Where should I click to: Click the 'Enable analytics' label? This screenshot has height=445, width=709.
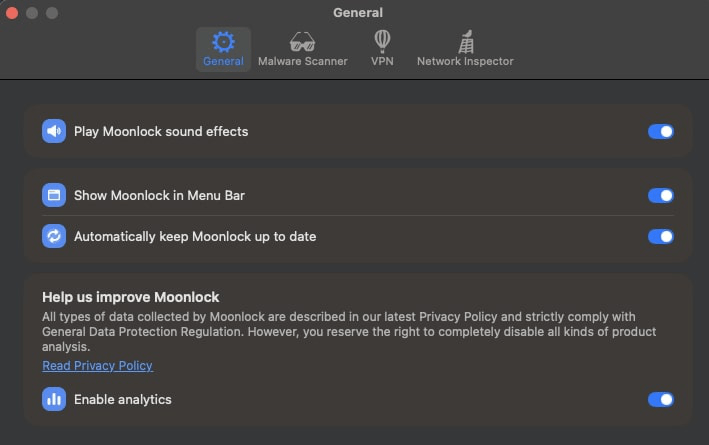pos(123,399)
